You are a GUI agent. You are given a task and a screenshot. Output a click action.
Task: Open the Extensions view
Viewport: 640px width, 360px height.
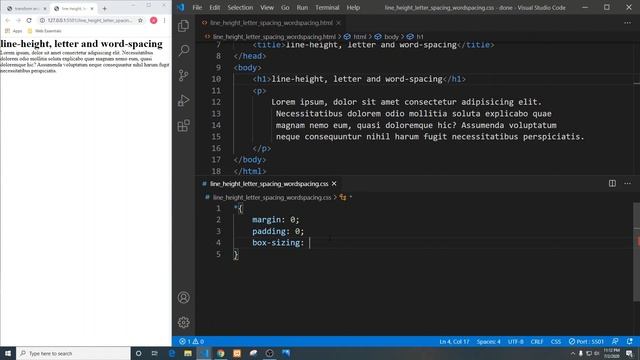(184, 125)
